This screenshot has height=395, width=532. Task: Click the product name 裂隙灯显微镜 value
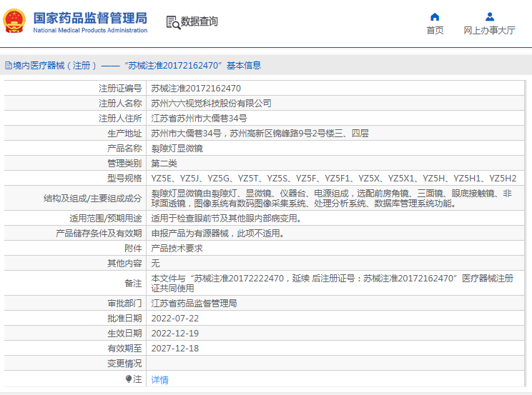pyautogui.click(x=177, y=149)
